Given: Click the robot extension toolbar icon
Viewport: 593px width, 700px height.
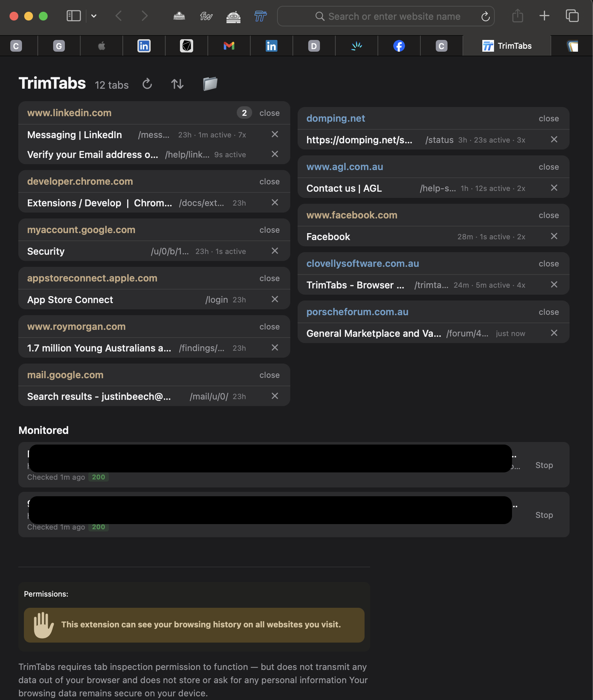Looking at the screenshot, I should pos(233,16).
